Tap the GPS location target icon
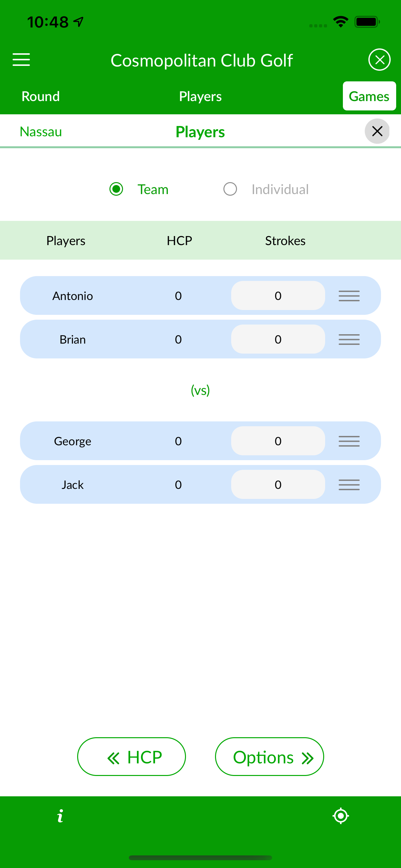 coord(341,816)
